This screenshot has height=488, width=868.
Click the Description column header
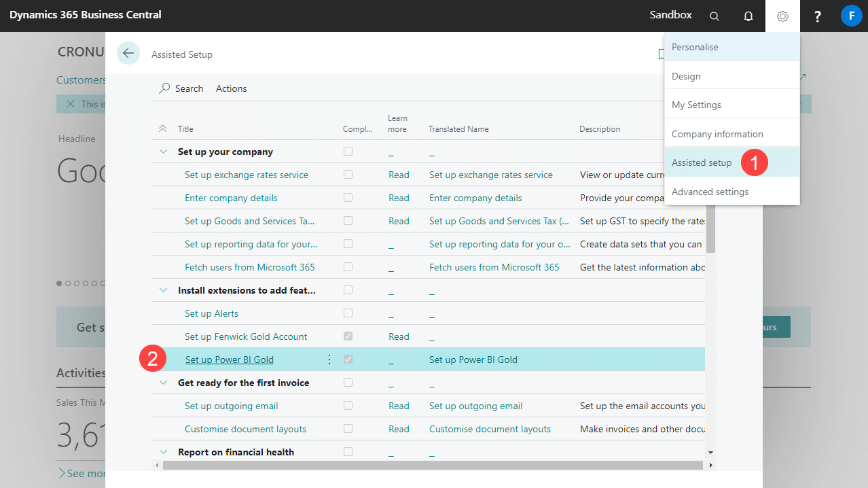coord(600,129)
